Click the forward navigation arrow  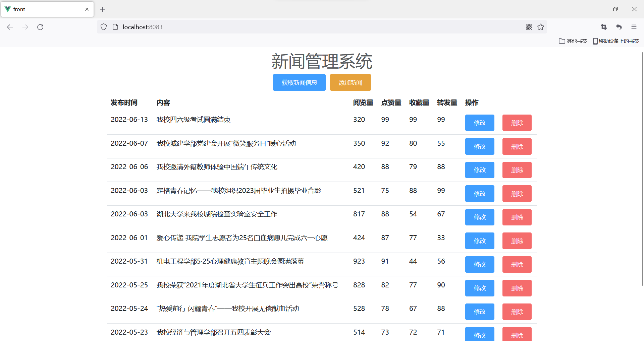click(25, 27)
